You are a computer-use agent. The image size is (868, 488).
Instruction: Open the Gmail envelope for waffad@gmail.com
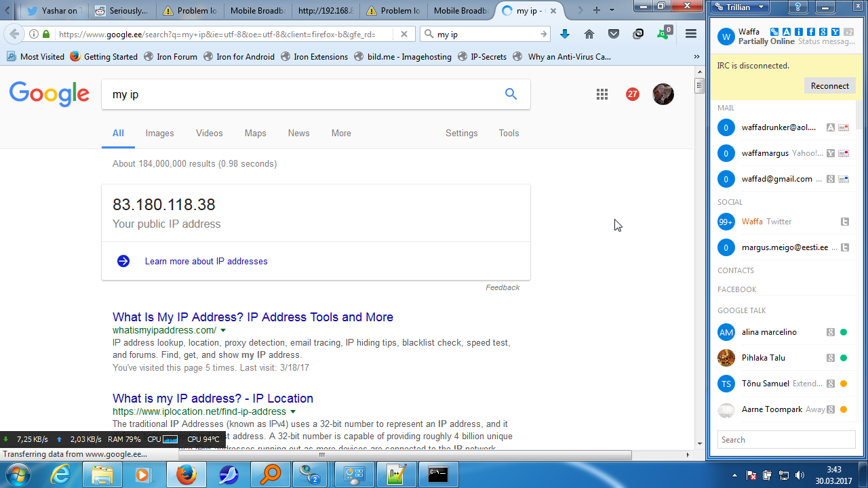pyautogui.click(x=844, y=179)
